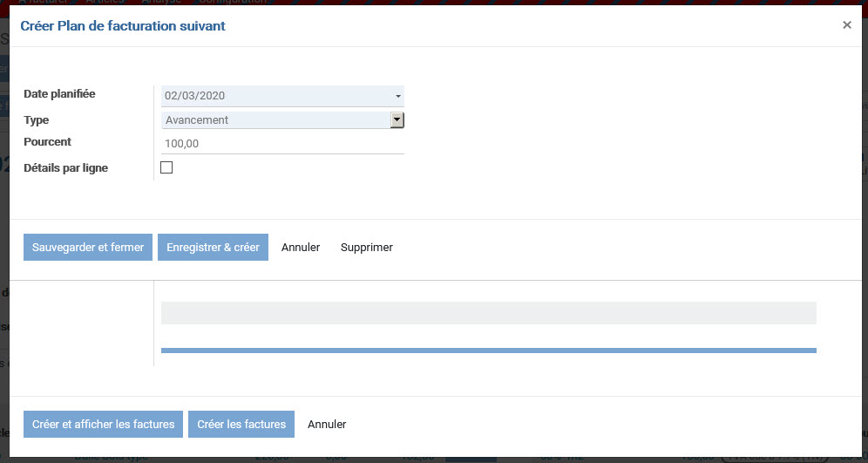Expand the Type dropdown arrow button
Viewport: 868px width, 463px height.
point(397,120)
